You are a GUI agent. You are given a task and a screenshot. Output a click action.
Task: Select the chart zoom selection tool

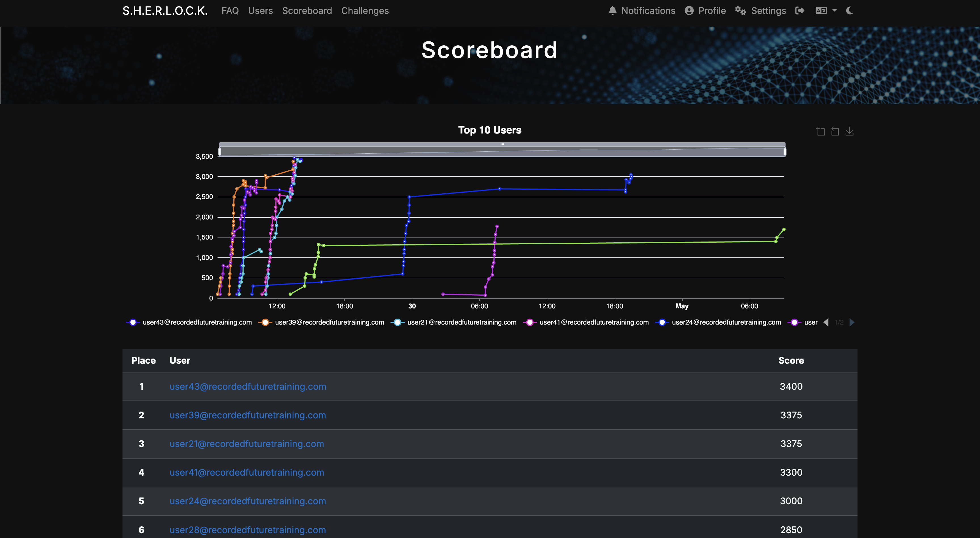820,131
